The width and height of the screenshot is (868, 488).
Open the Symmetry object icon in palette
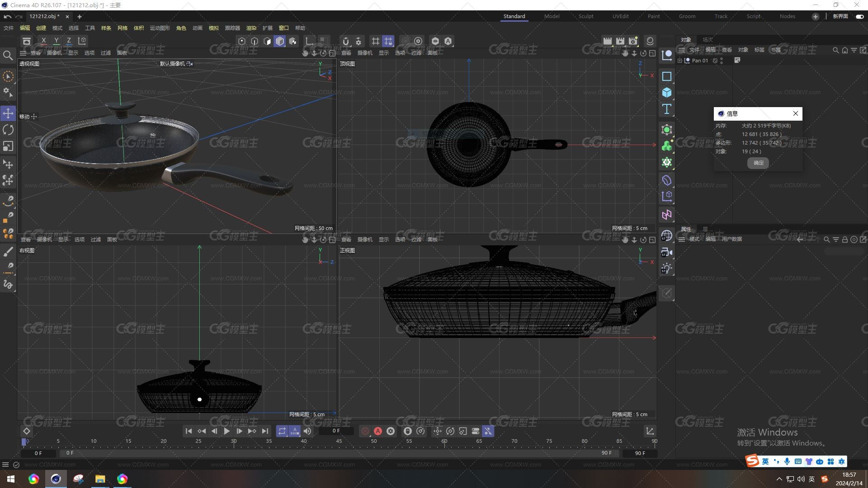click(x=667, y=215)
